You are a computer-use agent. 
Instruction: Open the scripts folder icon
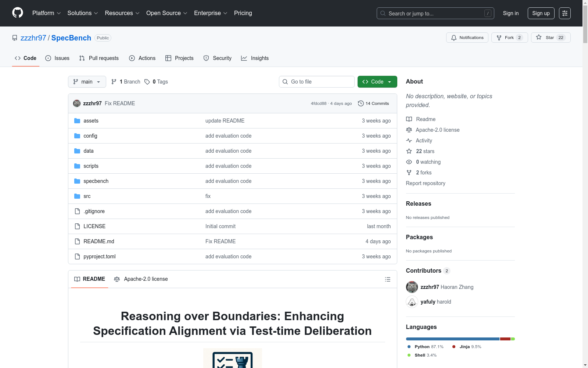(x=77, y=166)
